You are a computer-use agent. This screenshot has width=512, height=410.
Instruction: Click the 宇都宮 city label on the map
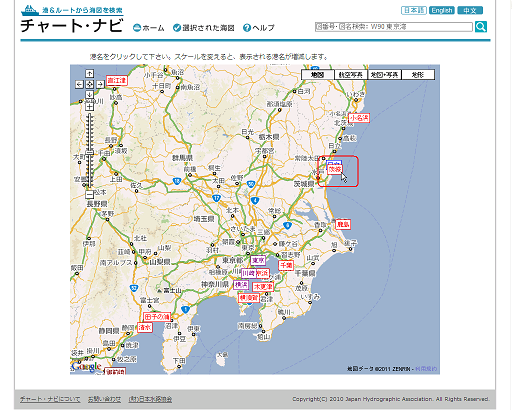tap(265, 151)
